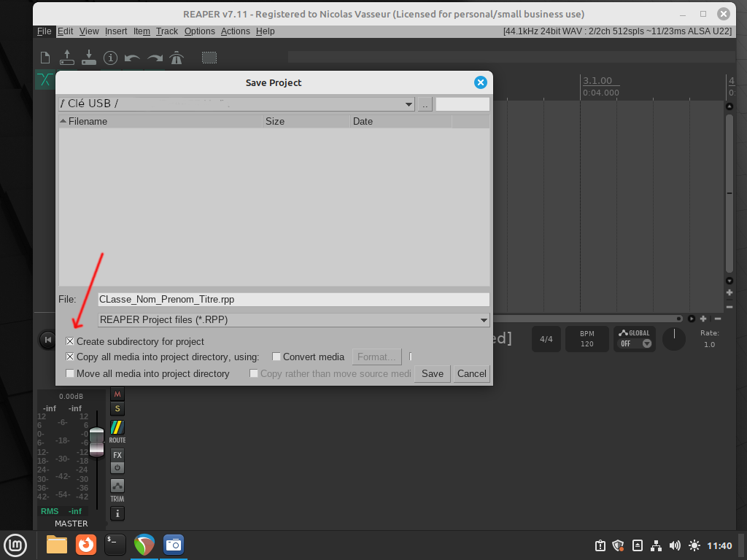The width and height of the screenshot is (747, 560).
Task: Click the master volume fader
Action: point(97,443)
